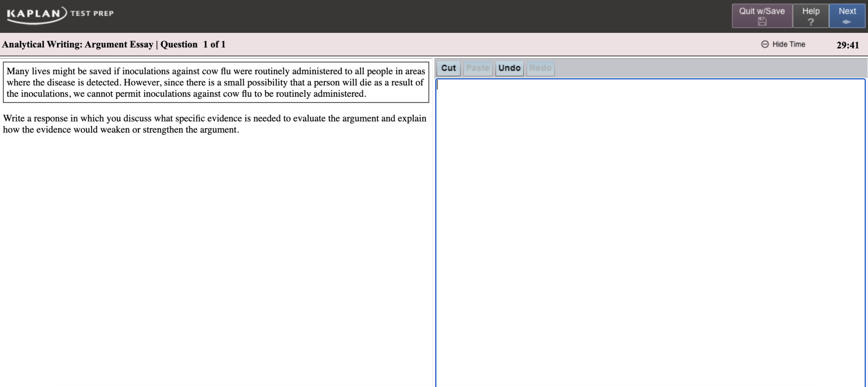Viewport: 868px width, 387px height.
Task: Click the divider between prompt and essay panes
Action: (433, 226)
